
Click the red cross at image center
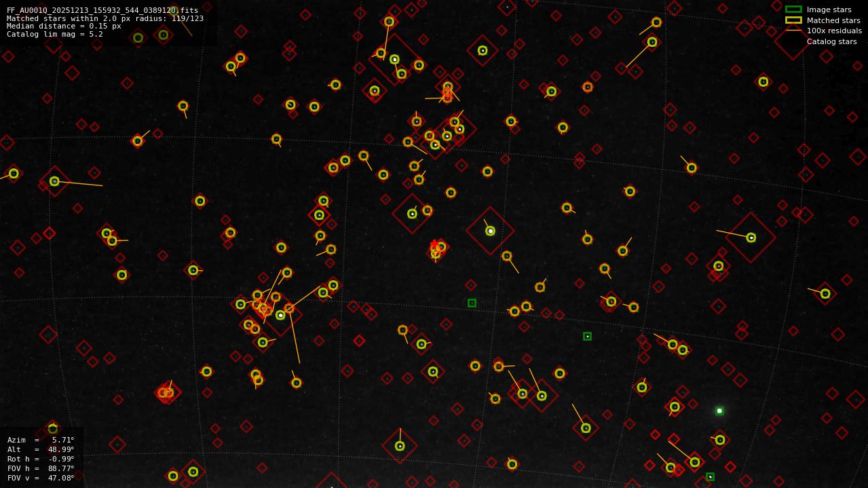(434, 244)
